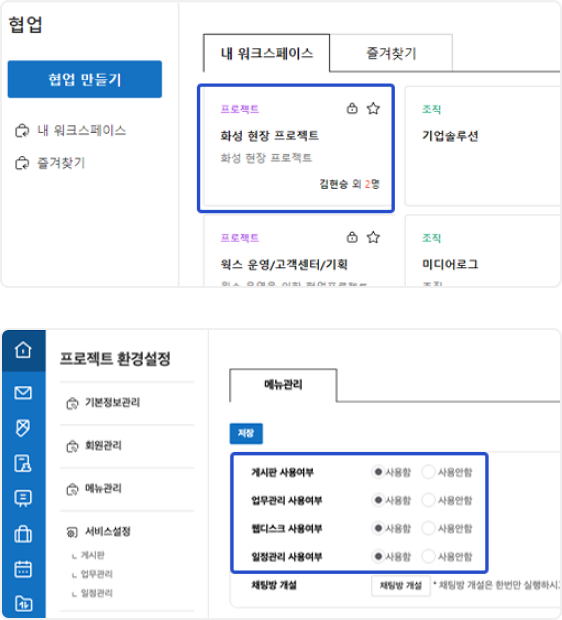Switch to 즐겨찾기 tab
The height and width of the screenshot is (620, 562).
pyautogui.click(x=391, y=53)
